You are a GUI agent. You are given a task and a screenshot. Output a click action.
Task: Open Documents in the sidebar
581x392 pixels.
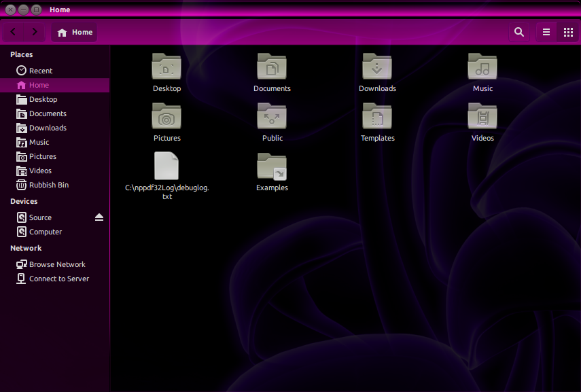tap(55, 113)
